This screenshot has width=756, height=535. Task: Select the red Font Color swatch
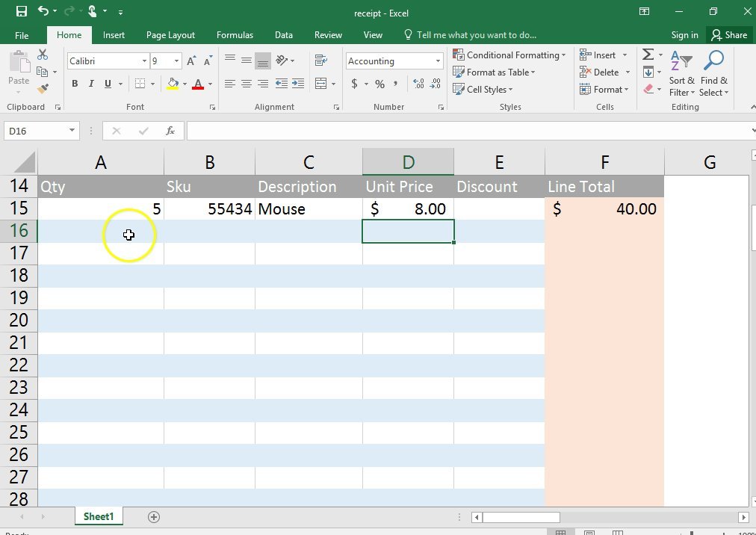click(199, 84)
